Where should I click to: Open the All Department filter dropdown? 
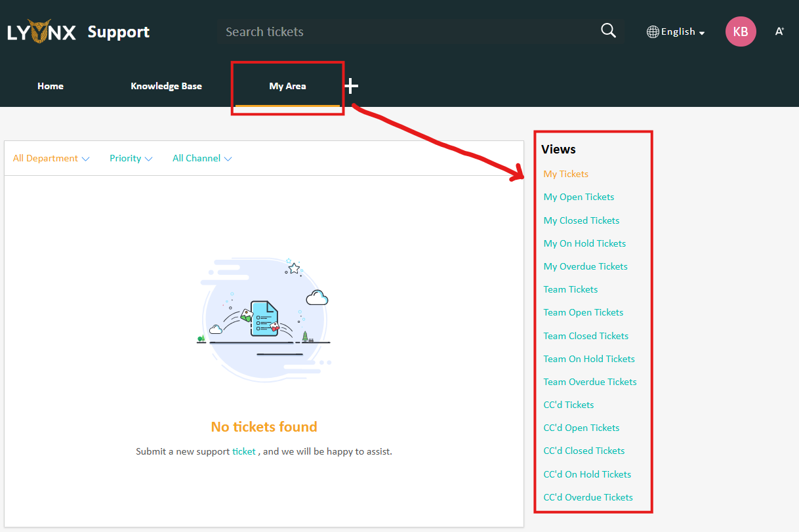(x=51, y=158)
